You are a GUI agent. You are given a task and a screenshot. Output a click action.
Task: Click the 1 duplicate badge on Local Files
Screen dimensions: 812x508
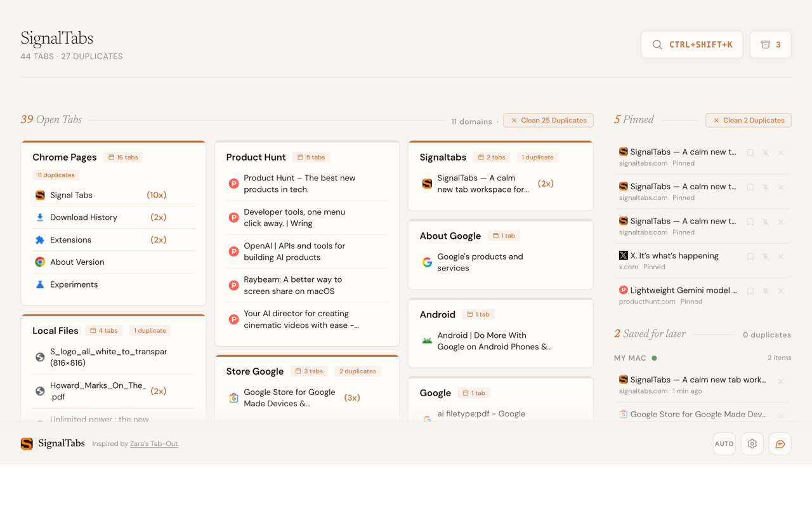(x=150, y=330)
